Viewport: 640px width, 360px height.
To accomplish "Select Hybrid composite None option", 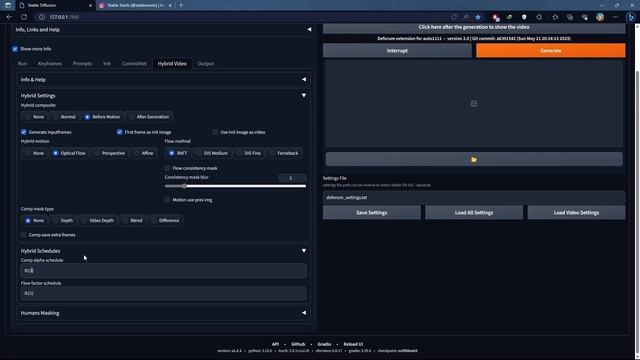I will (34, 117).
